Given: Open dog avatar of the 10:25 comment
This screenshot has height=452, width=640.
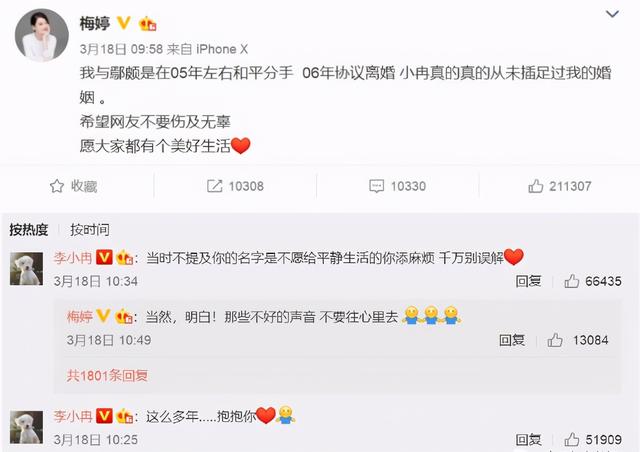Looking at the screenshot, I should (x=26, y=427).
